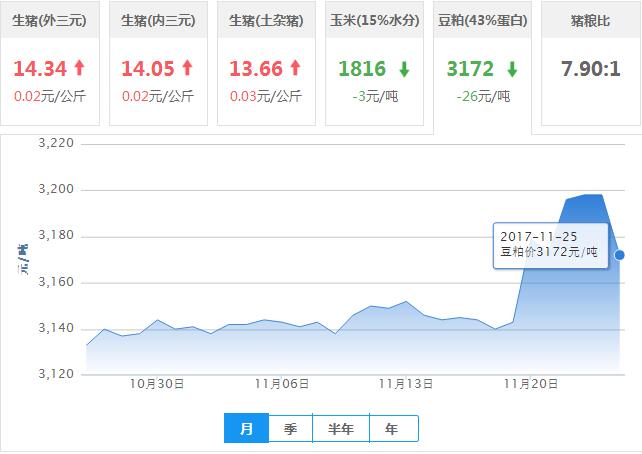Click the -3元/吨 change text

coord(375,96)
